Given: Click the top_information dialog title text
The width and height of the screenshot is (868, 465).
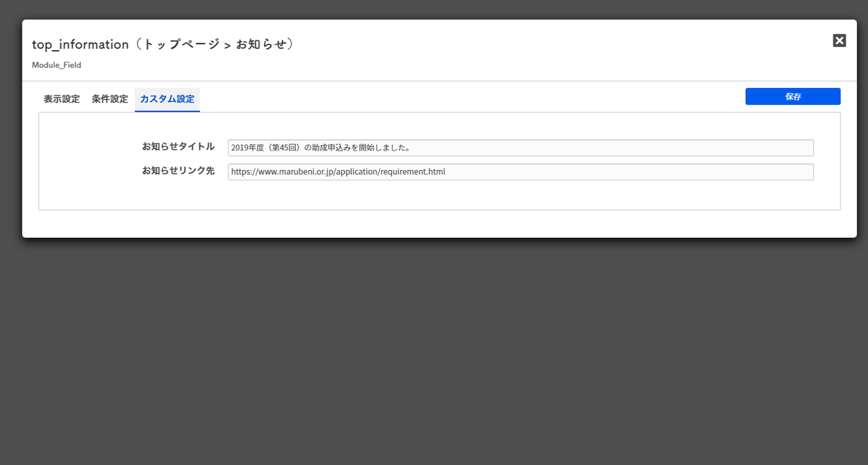Looking at the screenshot, I should 80,45.
